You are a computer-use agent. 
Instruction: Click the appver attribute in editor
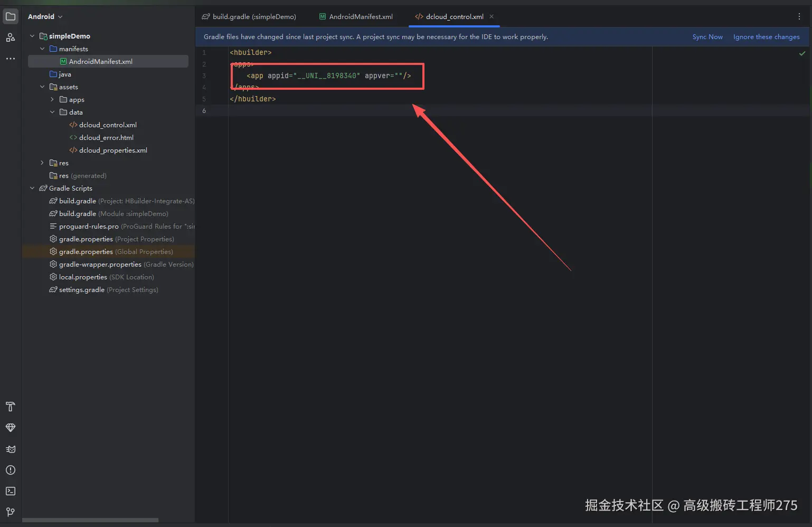pyautogui.click(x=384, y=76)
